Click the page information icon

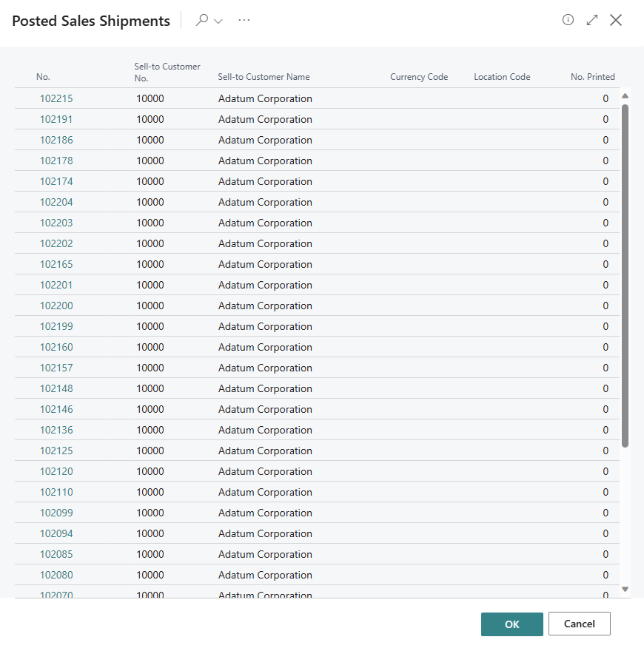click(568, 21)
